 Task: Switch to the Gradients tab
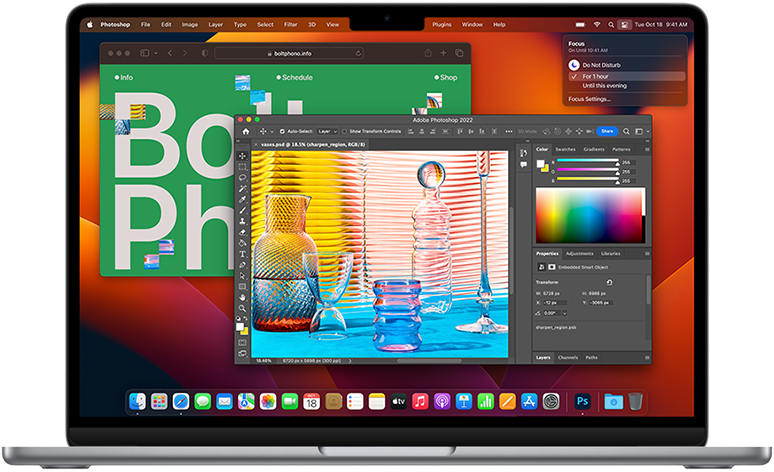point(594,149)
